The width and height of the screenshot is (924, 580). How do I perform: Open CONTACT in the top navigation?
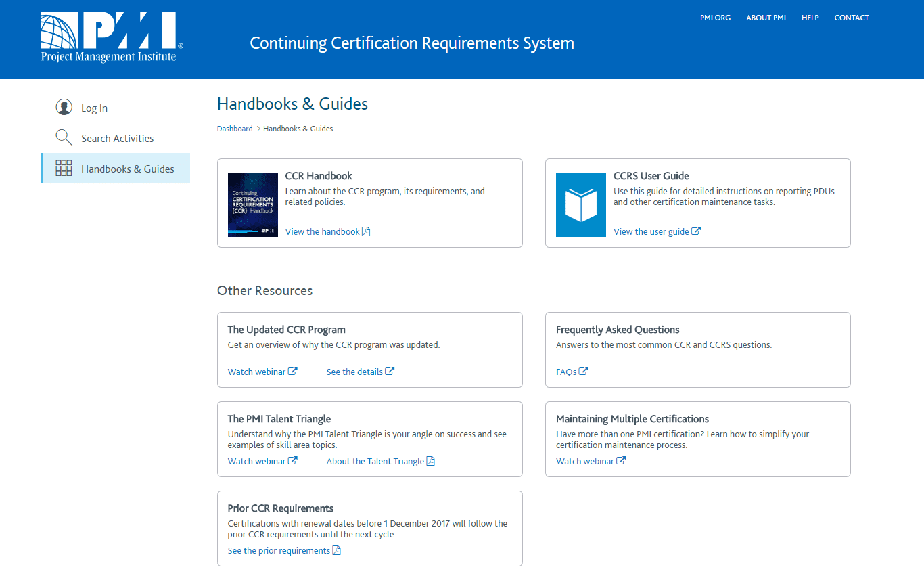click(x=852, y=18)
